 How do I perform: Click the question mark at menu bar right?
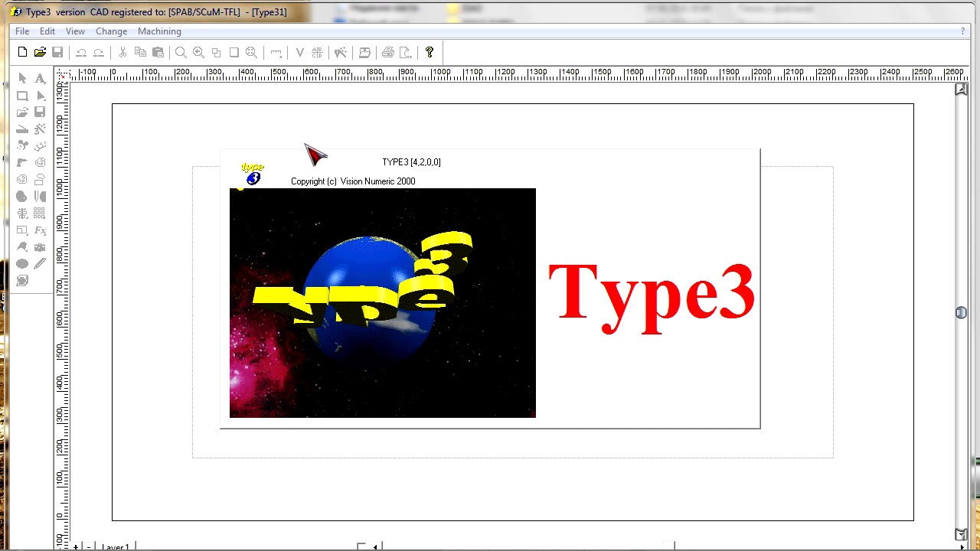tap(962, 31)
